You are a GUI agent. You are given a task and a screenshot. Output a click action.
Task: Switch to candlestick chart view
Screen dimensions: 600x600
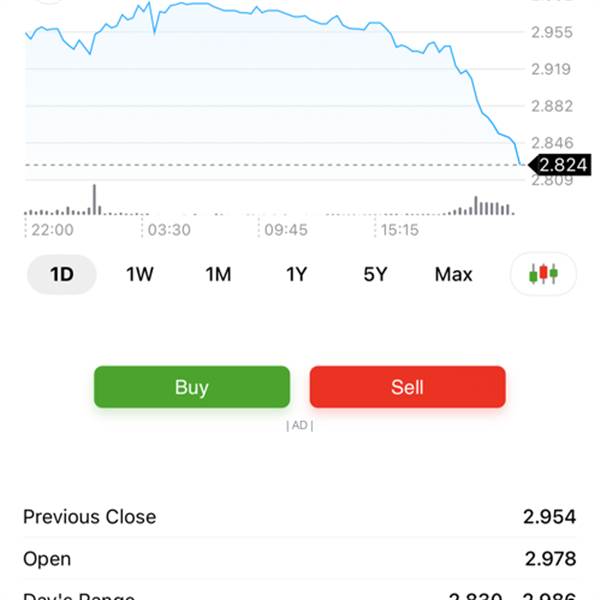(x=543, y=274)
